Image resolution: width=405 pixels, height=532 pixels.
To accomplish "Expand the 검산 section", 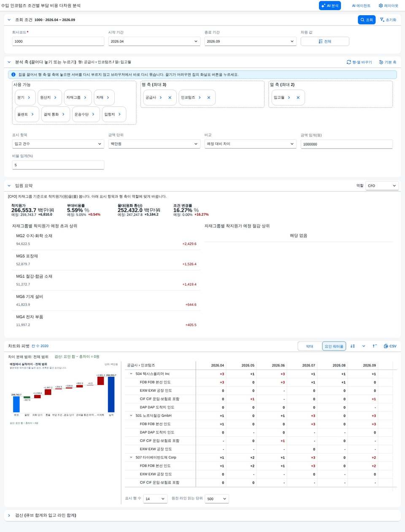I will (x=9, y=516).
